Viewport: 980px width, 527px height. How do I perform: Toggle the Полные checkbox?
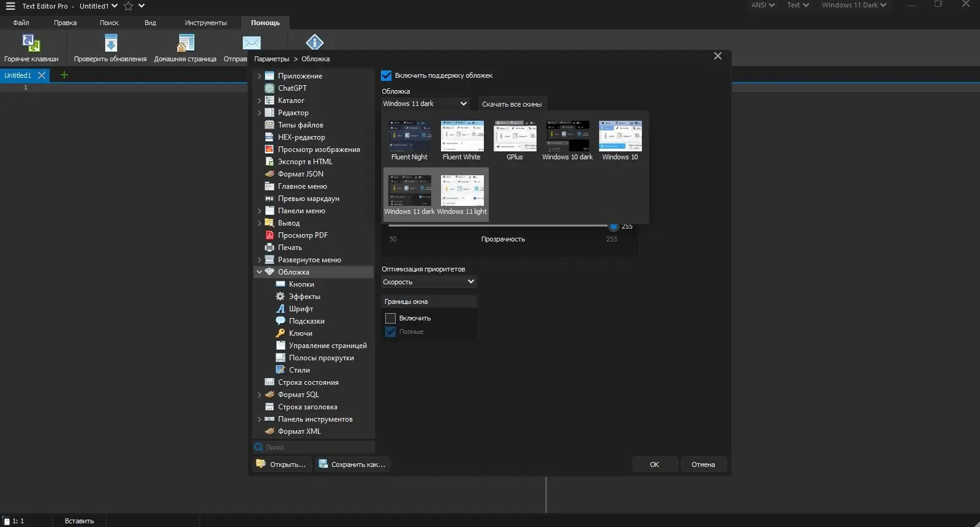coord(390,332)
